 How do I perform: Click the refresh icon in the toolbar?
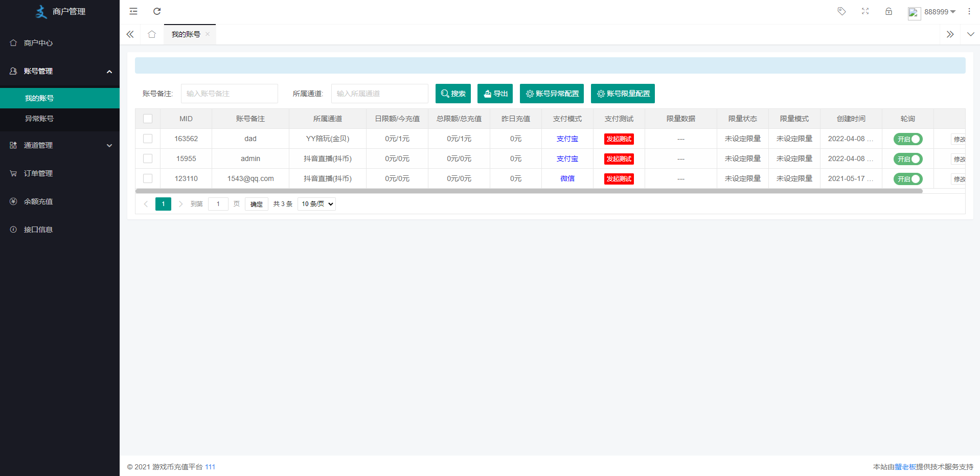[157, 11]
